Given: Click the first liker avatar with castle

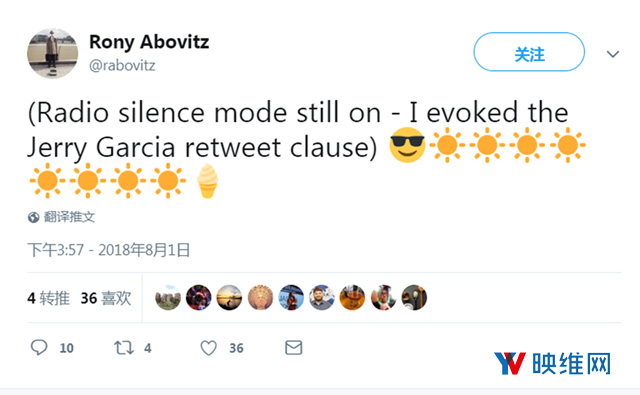Looking at the screenshot, I should pyautogui.click(x=168, y=297).
